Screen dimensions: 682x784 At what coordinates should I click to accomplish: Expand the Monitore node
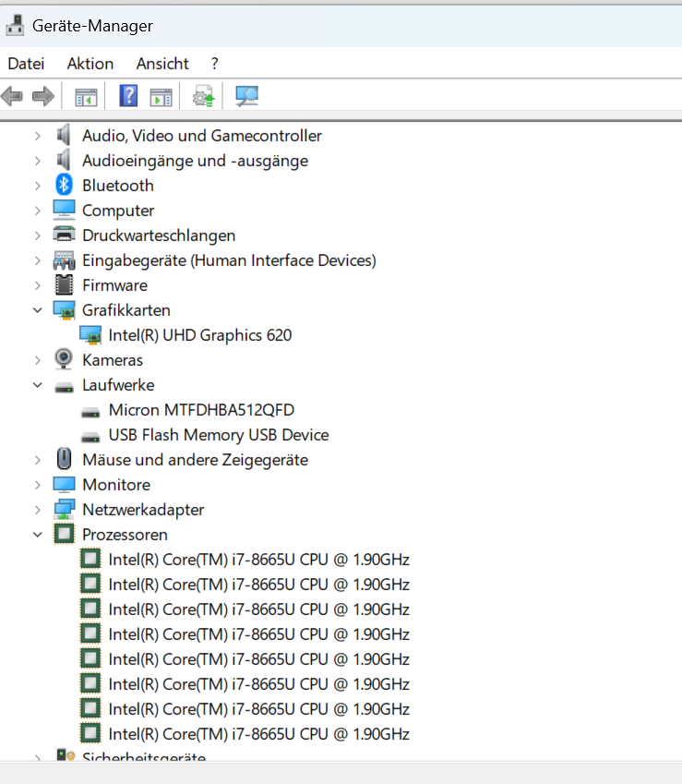tap(38, 485)
